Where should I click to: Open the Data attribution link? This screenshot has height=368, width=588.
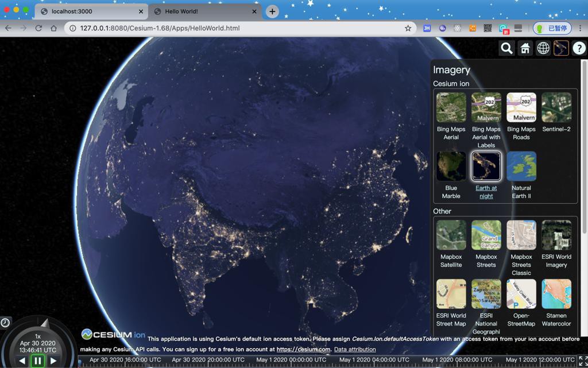(x=355, y=349)
